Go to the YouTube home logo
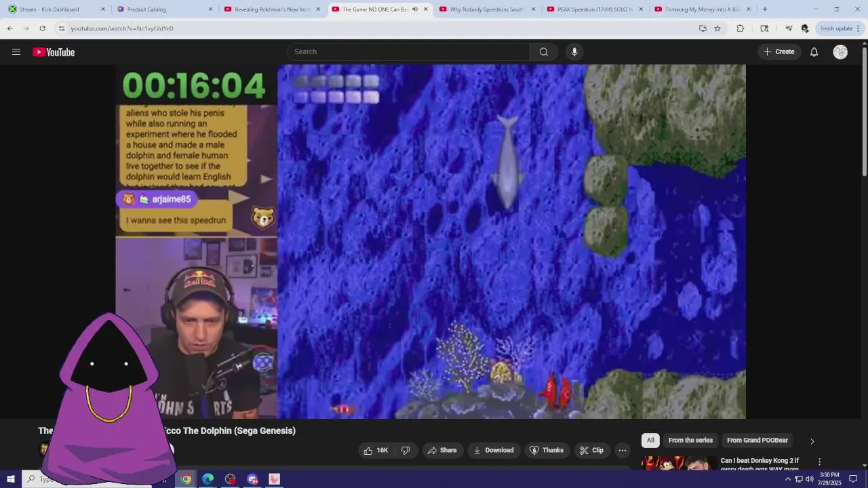Viewport: 868px width, 488px height. (54, 52)
